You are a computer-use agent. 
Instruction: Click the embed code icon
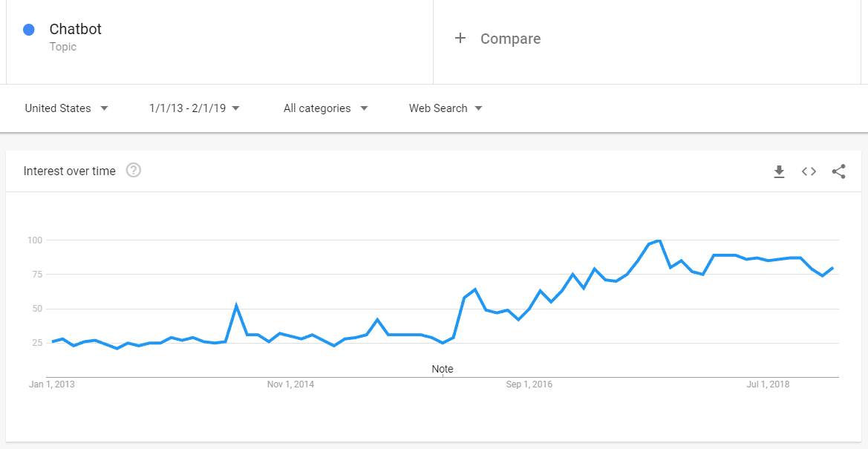[809, 171]
